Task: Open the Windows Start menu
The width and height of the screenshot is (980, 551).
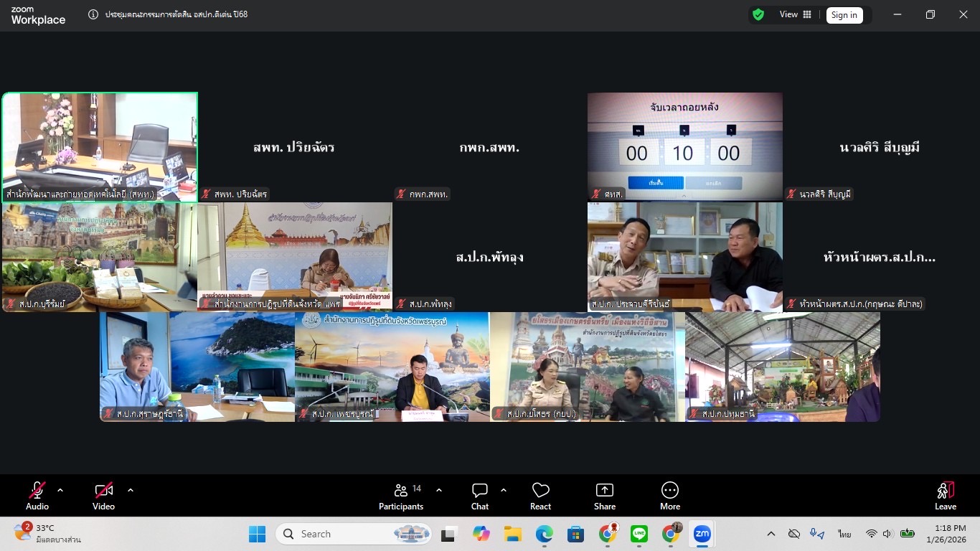Action: (x=257, y=534)
